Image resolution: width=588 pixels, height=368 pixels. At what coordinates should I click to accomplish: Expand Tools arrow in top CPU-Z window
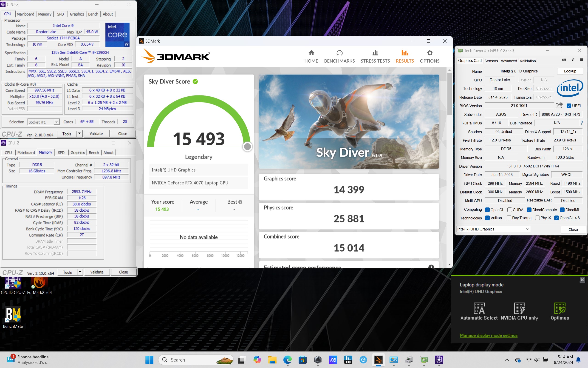(79, 134)
